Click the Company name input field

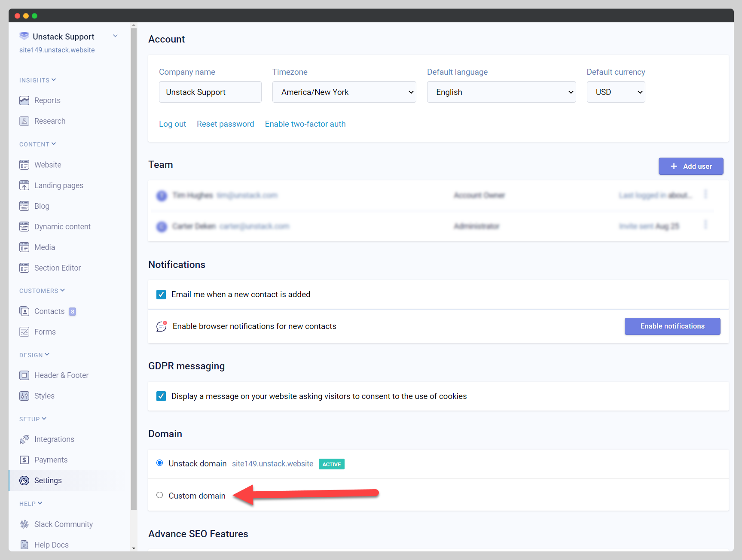pyautogui.click(x=210, y=92)
